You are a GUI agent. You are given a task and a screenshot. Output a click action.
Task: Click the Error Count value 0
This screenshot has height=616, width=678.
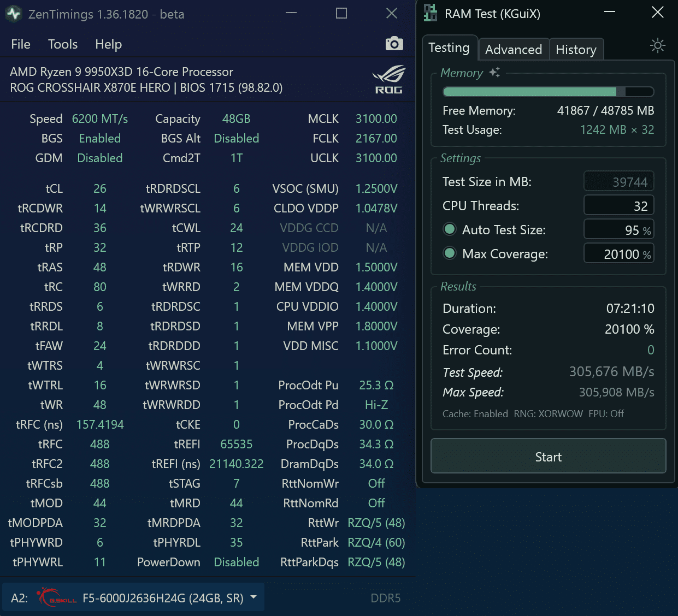[651, 350]
